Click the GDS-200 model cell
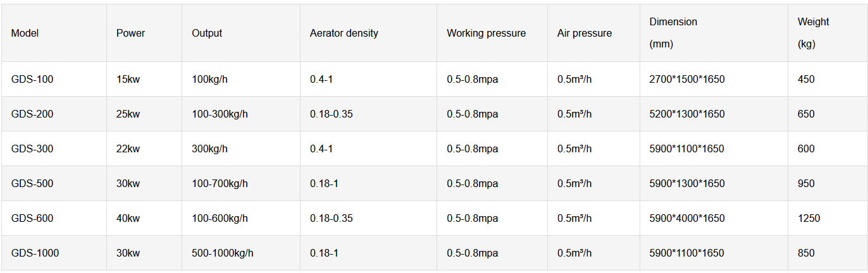Image resolution: width=868 pixels, height=273 pixels. click(x=32, y=114)
